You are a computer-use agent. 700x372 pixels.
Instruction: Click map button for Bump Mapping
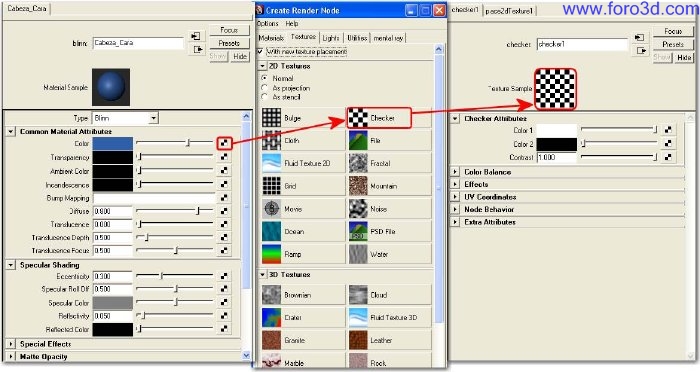[x=224, y=197]
